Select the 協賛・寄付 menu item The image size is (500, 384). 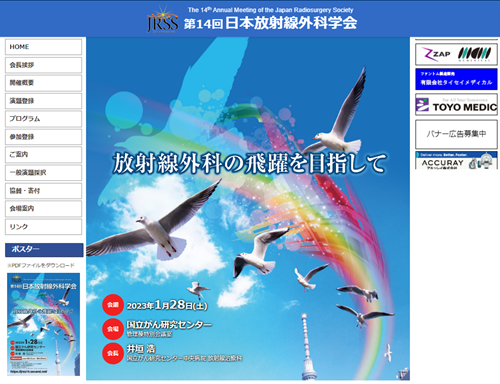click(43, 191)
